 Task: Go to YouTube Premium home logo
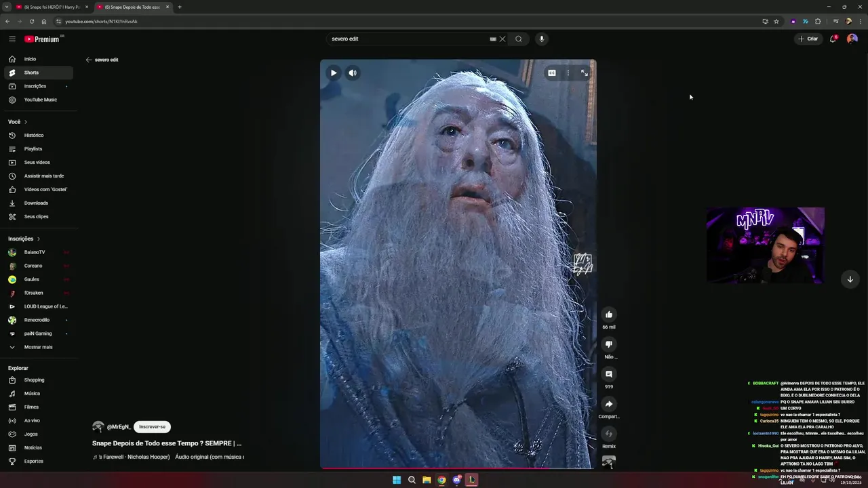coord(42,39)
